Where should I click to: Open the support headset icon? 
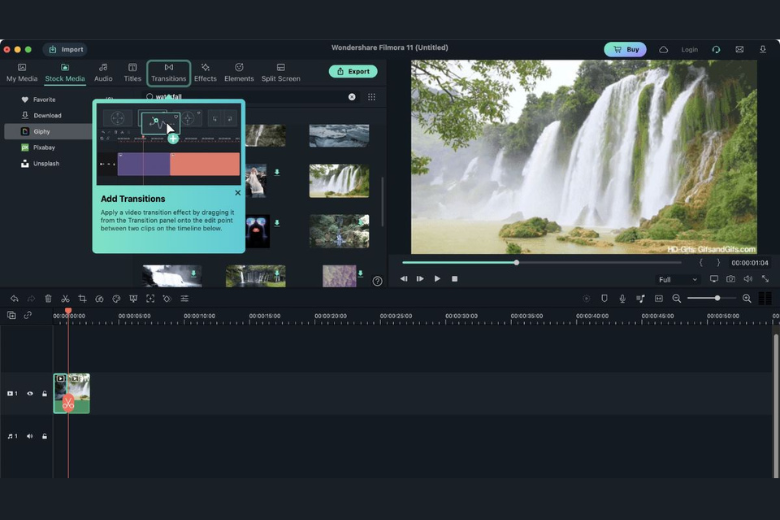click(716, 50)
